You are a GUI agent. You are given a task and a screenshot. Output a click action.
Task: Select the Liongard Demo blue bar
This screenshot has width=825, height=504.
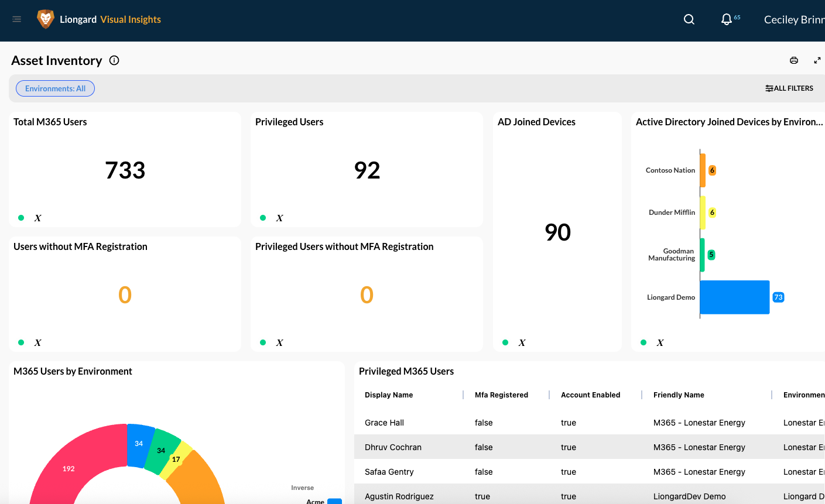click(x=735, y=297)
